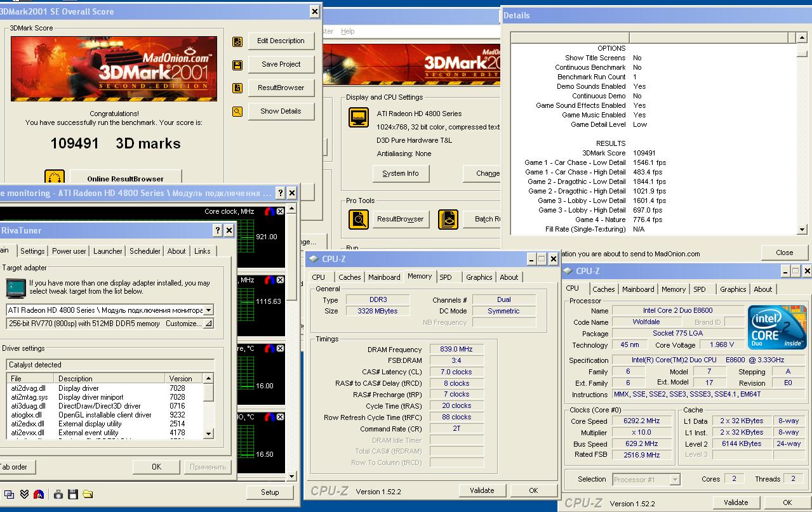The image size is (812, 512).
Task: Click the magnet icon on the 16.00 temperature graph
Action: click(x=269, y=348)
